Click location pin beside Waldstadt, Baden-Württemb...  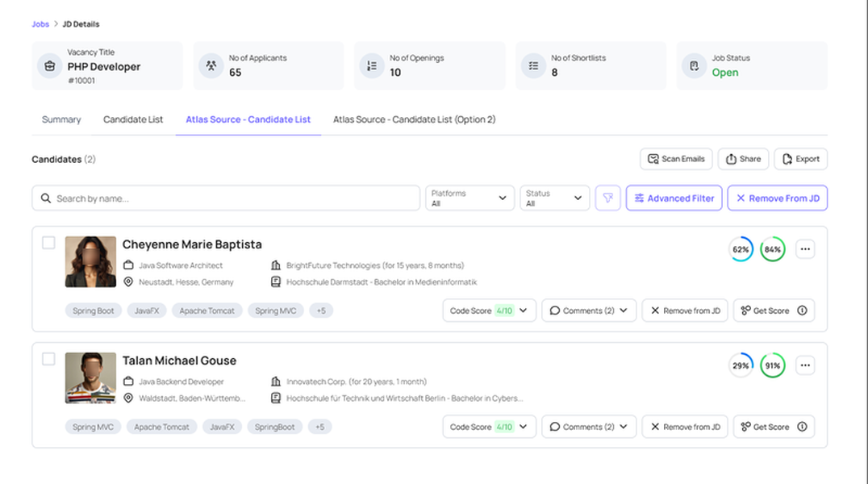coord(128,398)
